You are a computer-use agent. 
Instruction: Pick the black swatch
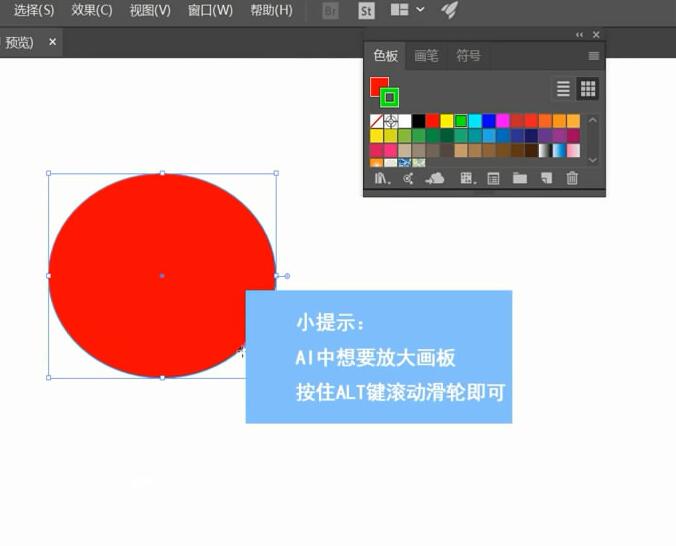click(418, 121)
